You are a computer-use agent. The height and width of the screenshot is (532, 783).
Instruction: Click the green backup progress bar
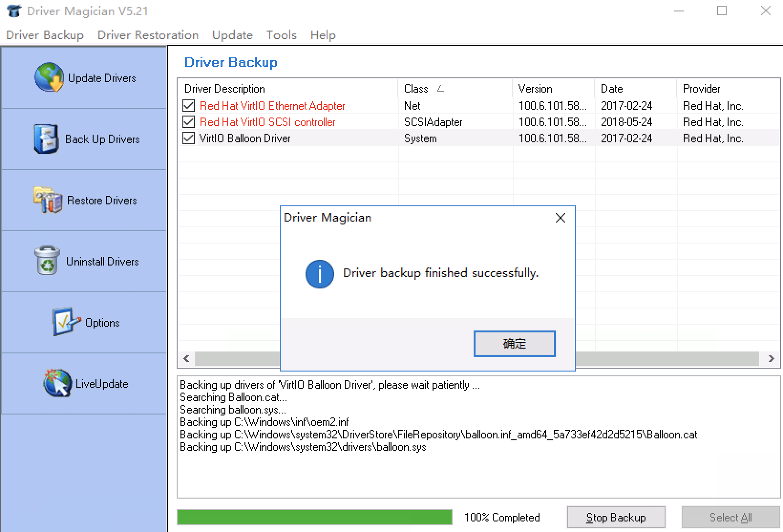coord(315,517)
